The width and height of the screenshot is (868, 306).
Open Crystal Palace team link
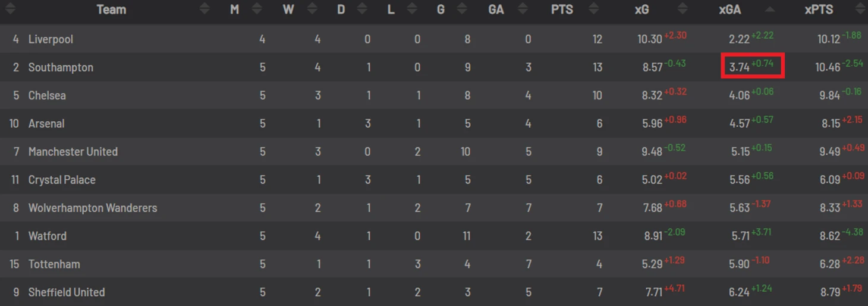[62, 180]
